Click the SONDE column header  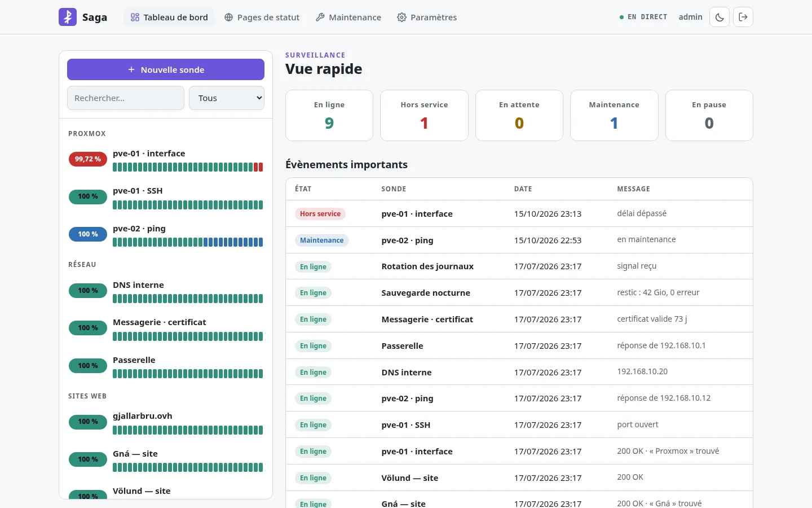(x=394, y=189)
